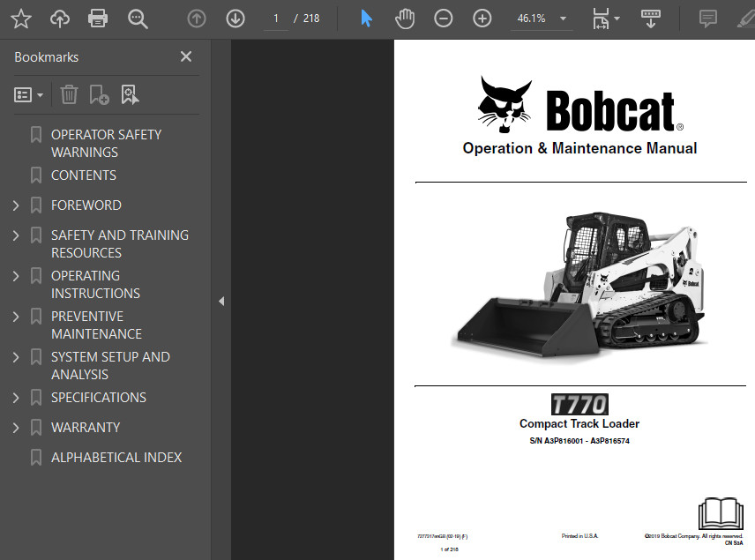Go to next page arrow

pyautogui.click(x=235, y=19)
